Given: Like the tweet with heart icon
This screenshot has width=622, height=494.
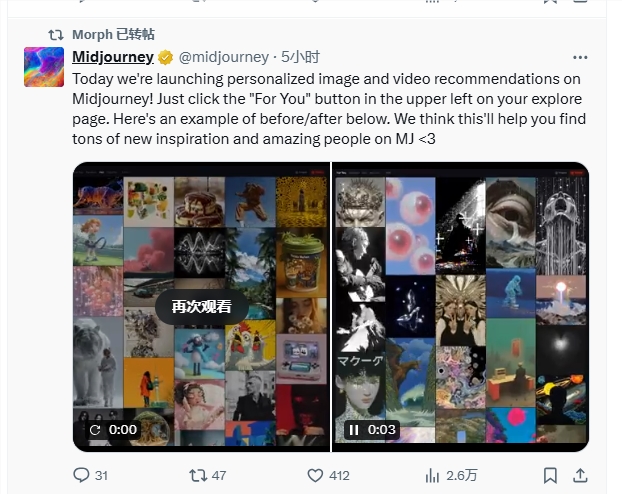Looking at the screenshot, I should click(316, 475).
